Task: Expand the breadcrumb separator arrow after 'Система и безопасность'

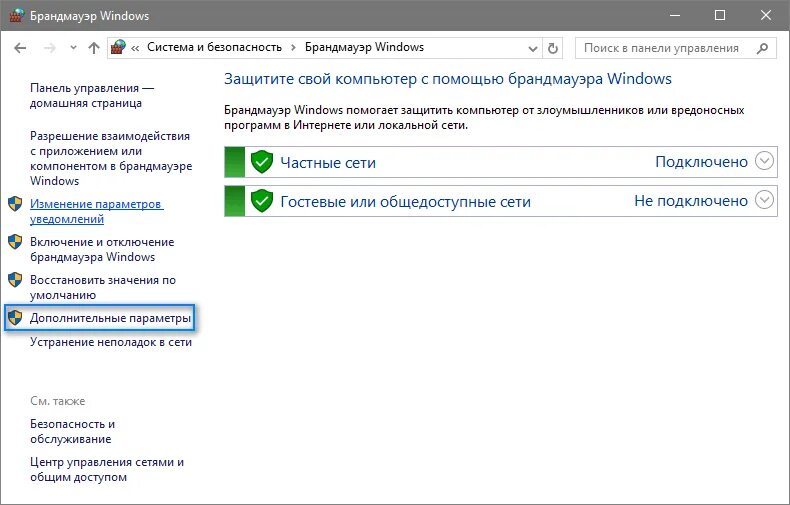Action: point(293,48)
